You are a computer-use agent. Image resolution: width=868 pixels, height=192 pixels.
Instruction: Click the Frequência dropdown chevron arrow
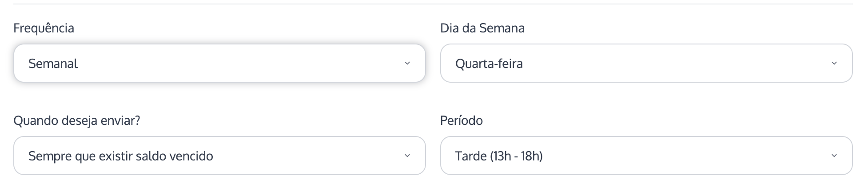coord(407,64)
